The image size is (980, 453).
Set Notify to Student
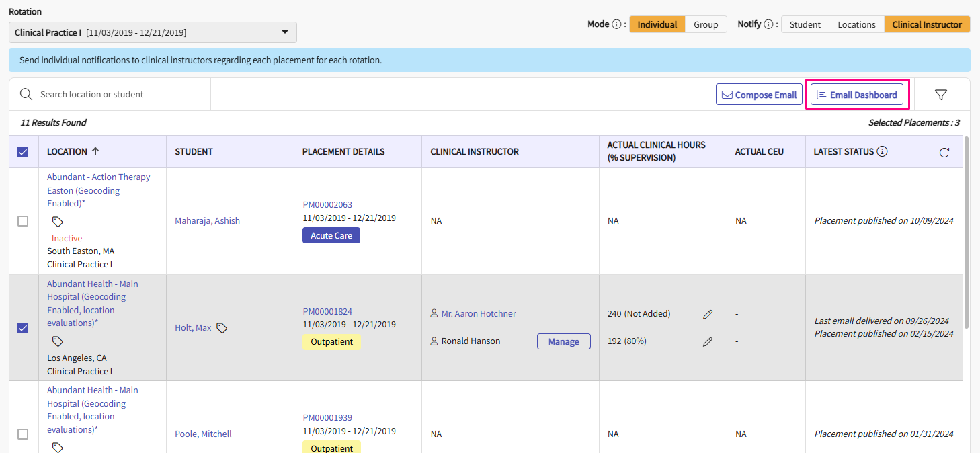click(805, 24)
